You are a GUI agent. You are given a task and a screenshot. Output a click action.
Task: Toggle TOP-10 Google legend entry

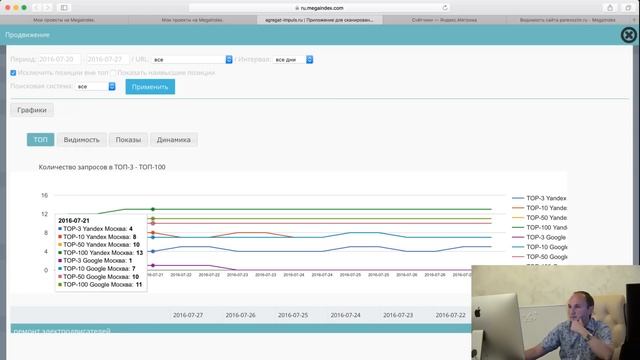pos(539,247)
